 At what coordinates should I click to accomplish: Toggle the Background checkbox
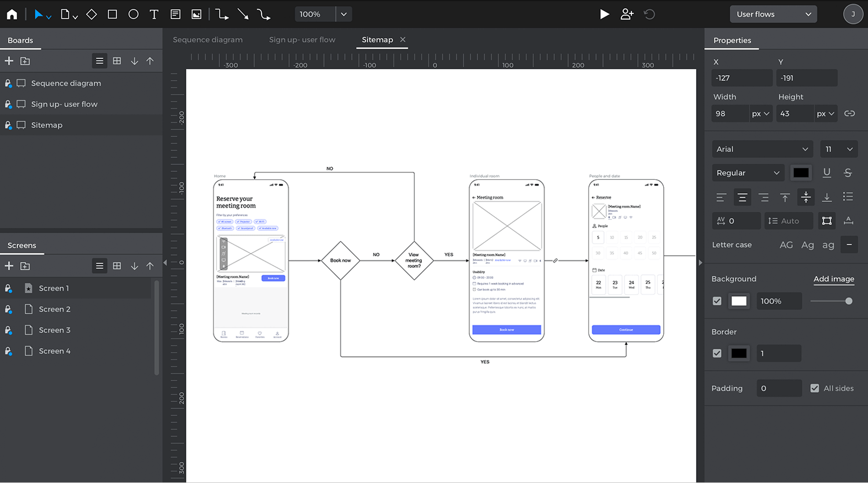point(717,301)
